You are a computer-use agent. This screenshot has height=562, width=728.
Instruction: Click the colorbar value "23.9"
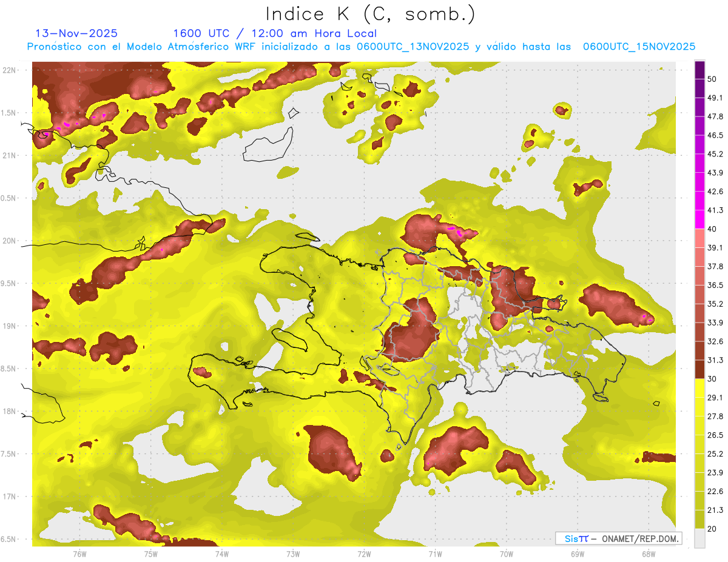click(x=715, y=473)
